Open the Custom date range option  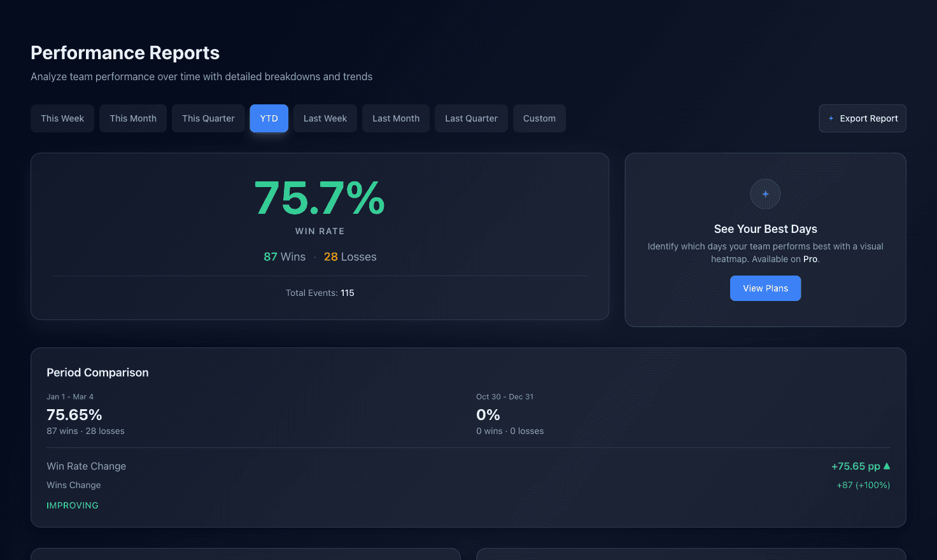[539, 118]
